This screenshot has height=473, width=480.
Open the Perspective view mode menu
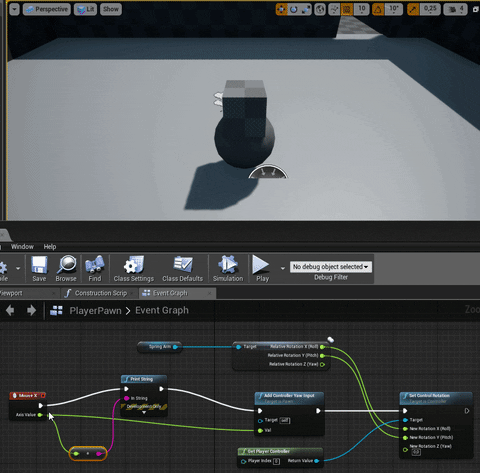[47, 9]
